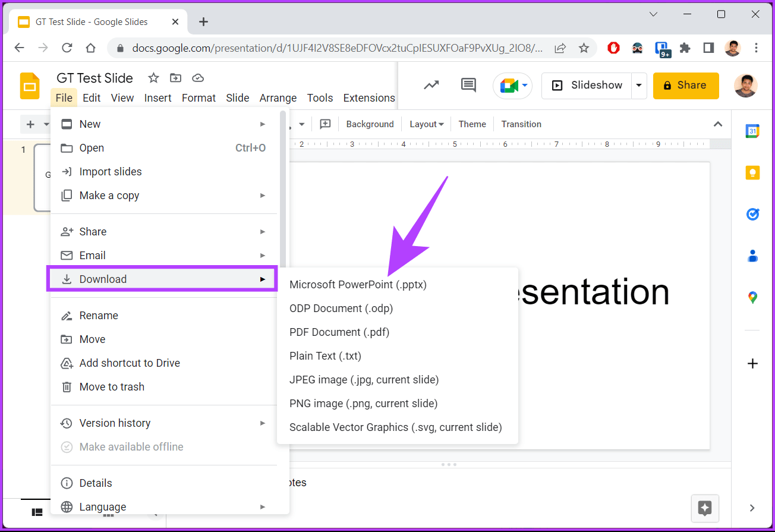Screen dimensions: 775x532
Task: Star the GT Test Slide presentation
Action: pos(153,77)
